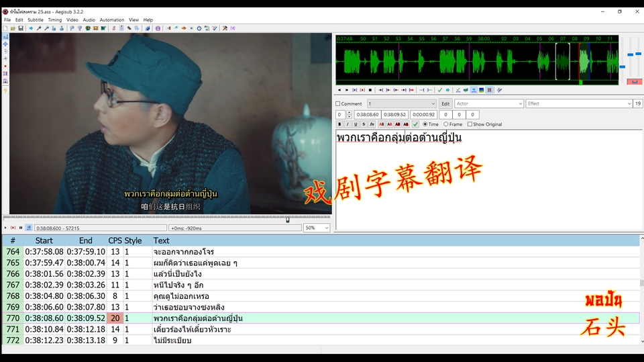The image size is (644, 362).
Task: Select subtitle row 768
Action: pyautogui.click(x=321, y=296)
